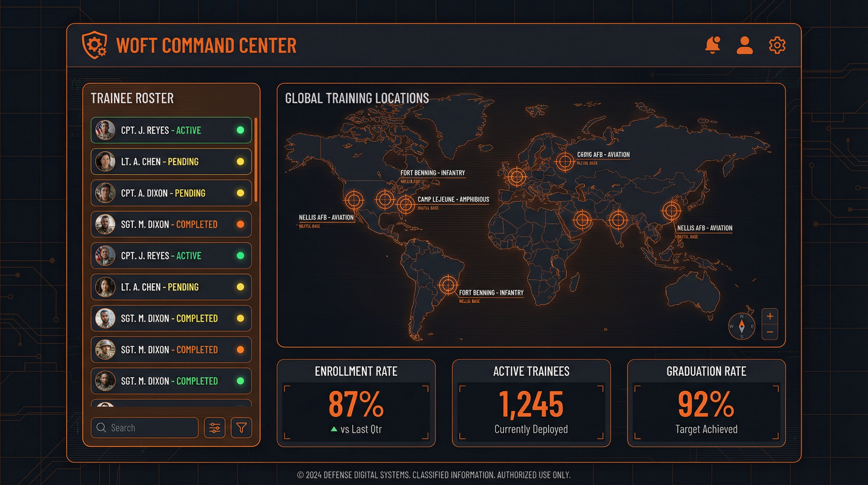Screen dimensions: 868x485
Task: Open the notifications bell icon
Action: click(712, 45)
